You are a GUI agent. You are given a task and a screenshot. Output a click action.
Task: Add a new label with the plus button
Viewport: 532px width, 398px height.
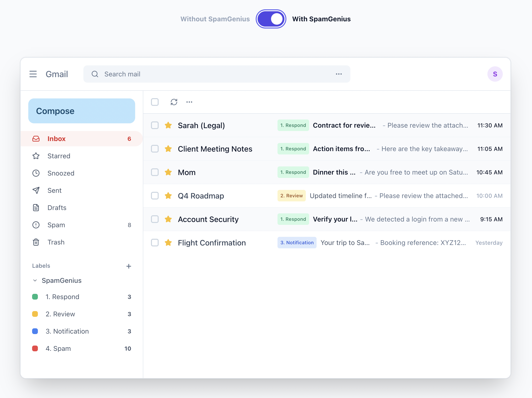pos(129,266)
